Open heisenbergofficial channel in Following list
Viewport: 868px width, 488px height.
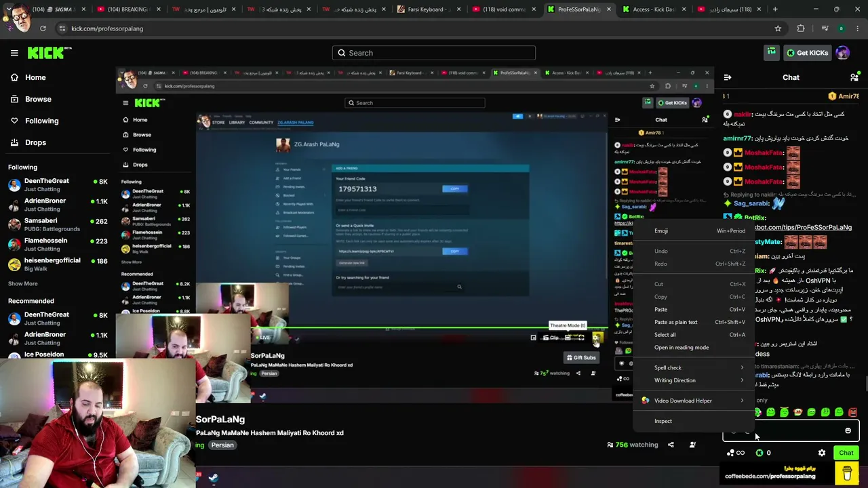tap(58, 264)
